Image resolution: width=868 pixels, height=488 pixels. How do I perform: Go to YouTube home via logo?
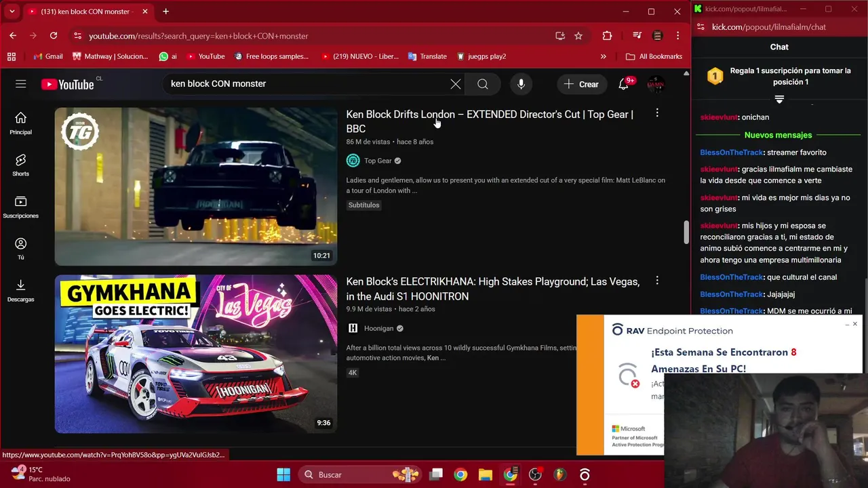[67, 84]
